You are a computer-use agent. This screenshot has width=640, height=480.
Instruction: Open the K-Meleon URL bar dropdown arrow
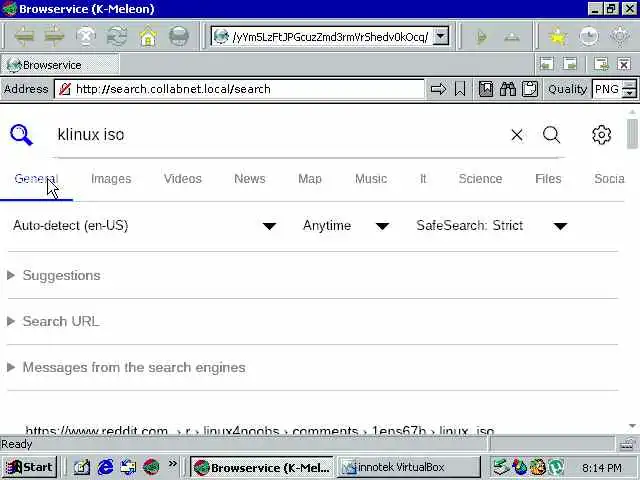[441, 36]
